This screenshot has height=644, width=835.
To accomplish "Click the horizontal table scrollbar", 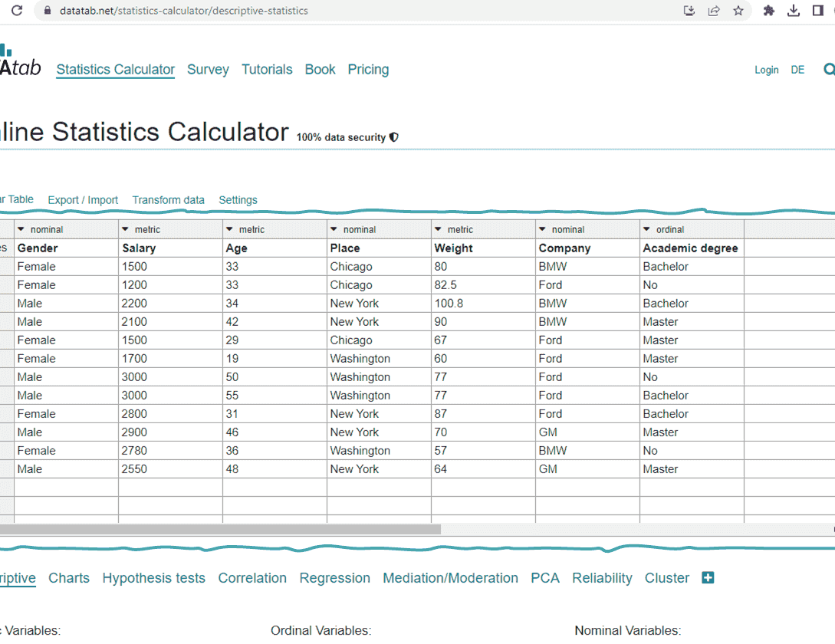I will pos(222,529).
